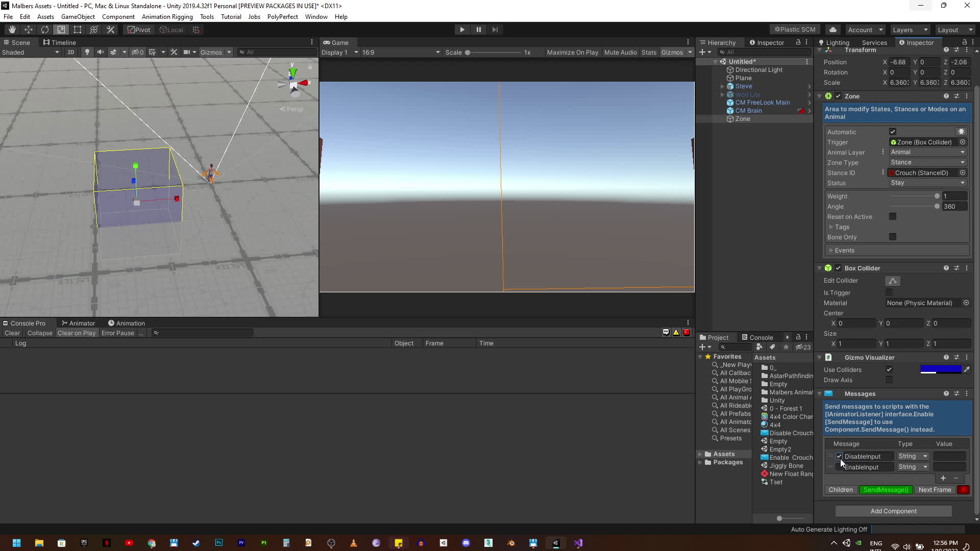Image resolution: width=980 pixels, height=551 pixels.
Task: Toggle scene lighting bulb icon
Action: coord(87,52)
